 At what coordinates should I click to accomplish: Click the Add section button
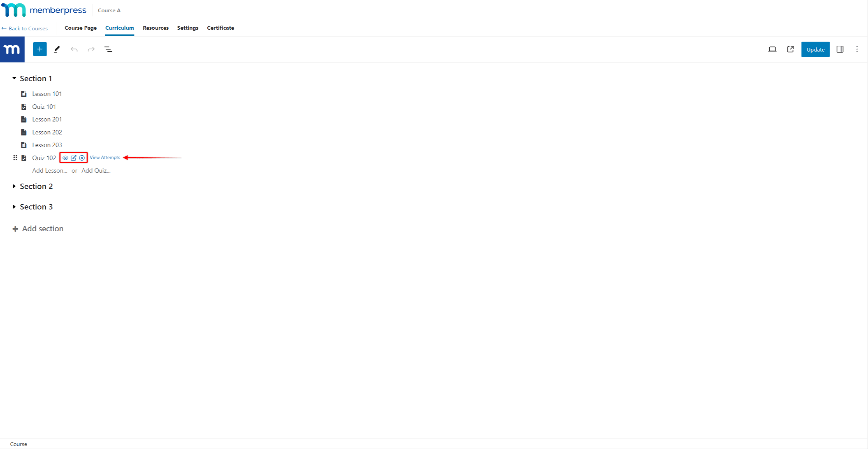pyautogui.click(x=42, y=229)
